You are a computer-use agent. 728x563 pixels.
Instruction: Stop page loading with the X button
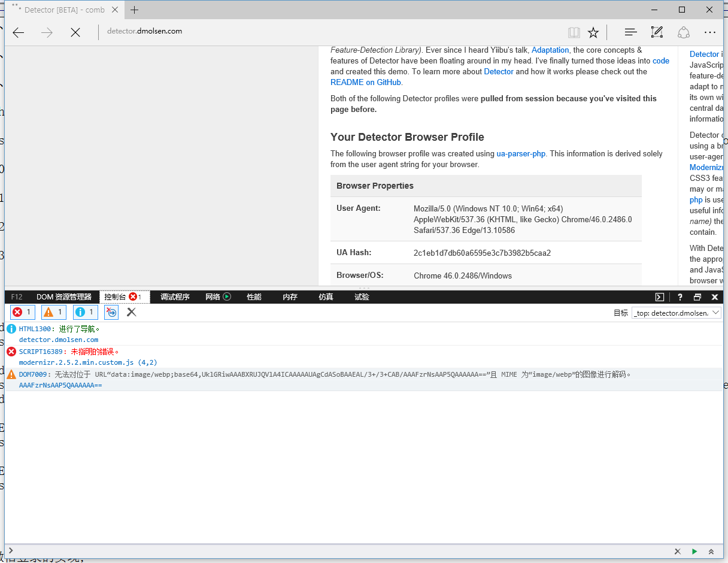tap(75, 32)
